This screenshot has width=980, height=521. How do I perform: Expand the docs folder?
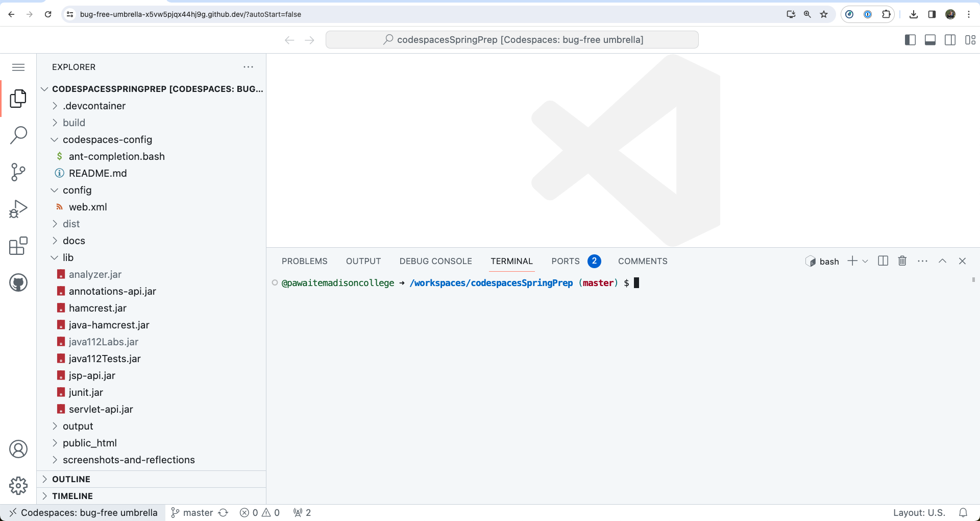click(152, 241)
